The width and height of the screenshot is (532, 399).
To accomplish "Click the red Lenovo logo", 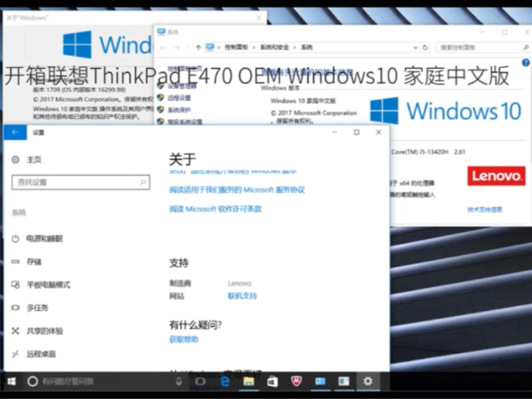I will [x=496, y=176].
